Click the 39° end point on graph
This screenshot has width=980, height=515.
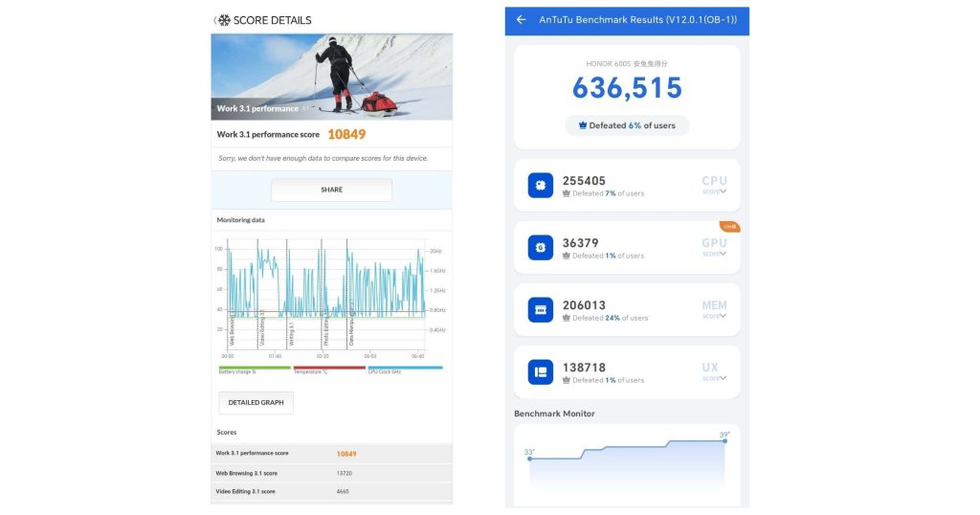pos(725,440)
